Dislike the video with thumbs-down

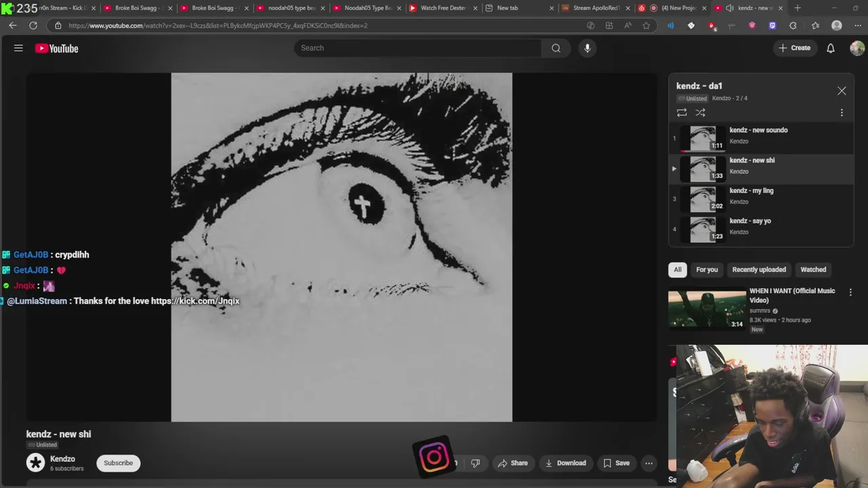(x=475, y=463)
